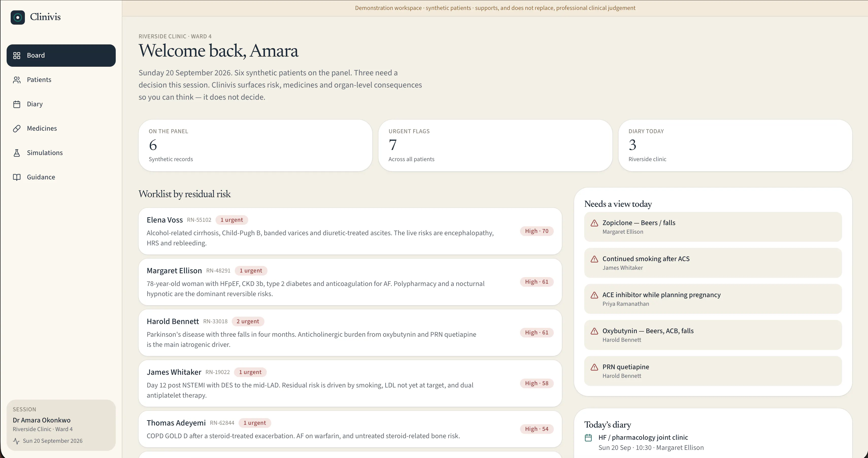Viewport: 868px width, 458px height.
Task: Click the activity pulse icon in Session box
Action: pyautogui.click(x=16, y=441)
